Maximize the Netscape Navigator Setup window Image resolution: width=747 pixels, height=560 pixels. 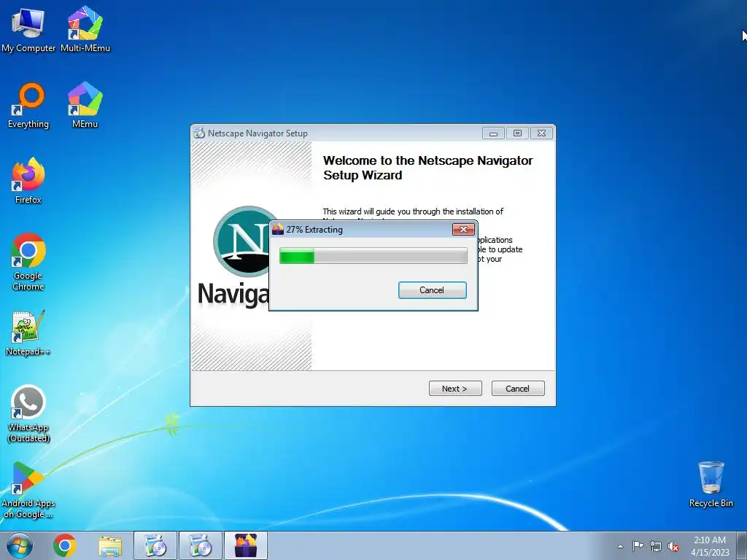click(517, 133)
